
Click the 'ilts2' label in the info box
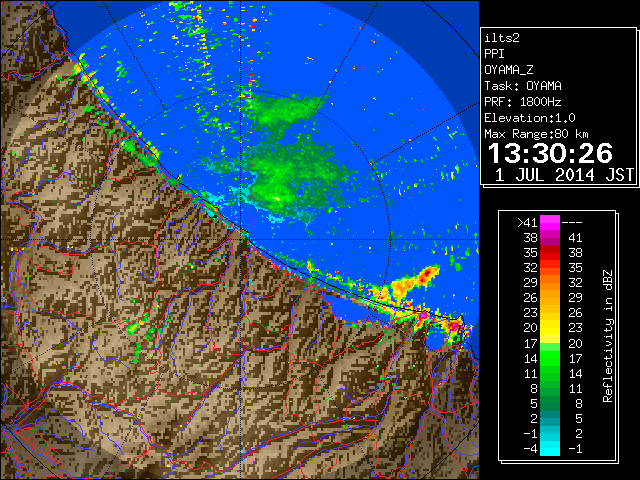(502, 38)
